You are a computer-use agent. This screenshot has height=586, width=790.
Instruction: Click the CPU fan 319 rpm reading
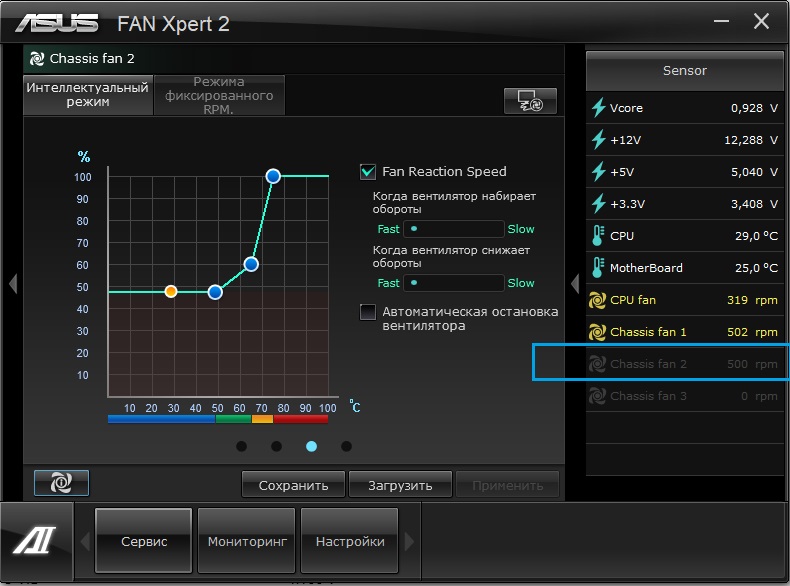[752, 300]
